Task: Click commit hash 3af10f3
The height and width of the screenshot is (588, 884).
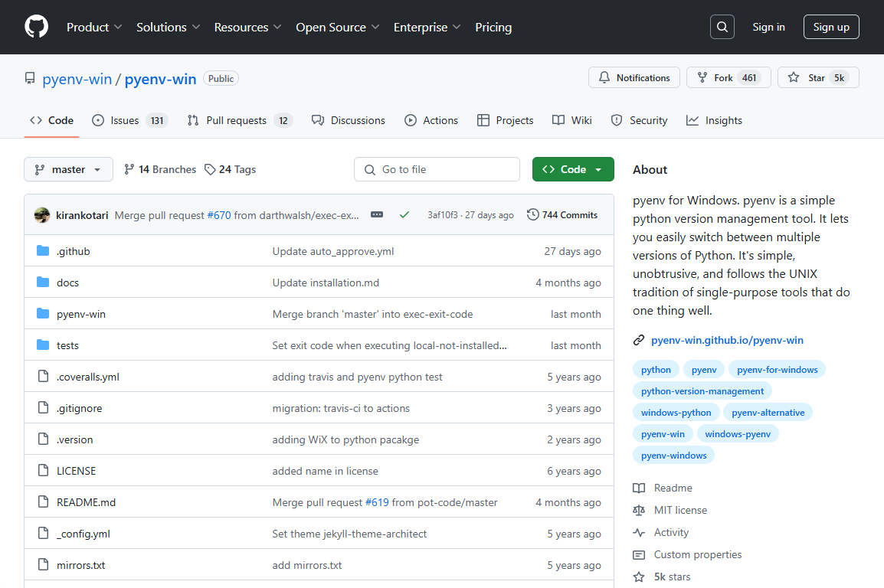Action: [443, 215]
